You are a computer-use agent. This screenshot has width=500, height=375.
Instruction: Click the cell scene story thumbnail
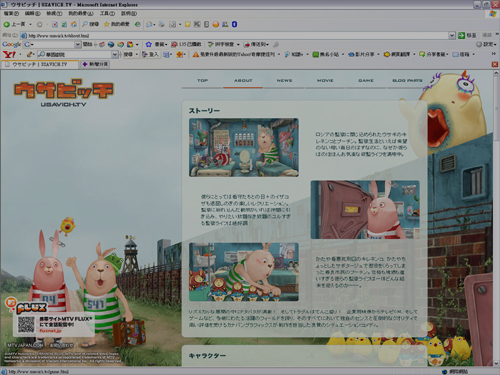coord(244,147)
